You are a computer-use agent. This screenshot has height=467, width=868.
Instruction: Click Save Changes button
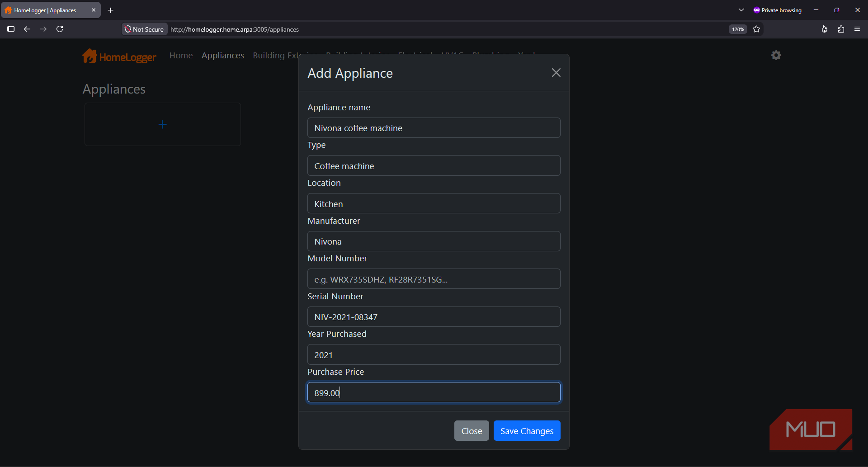527,431
